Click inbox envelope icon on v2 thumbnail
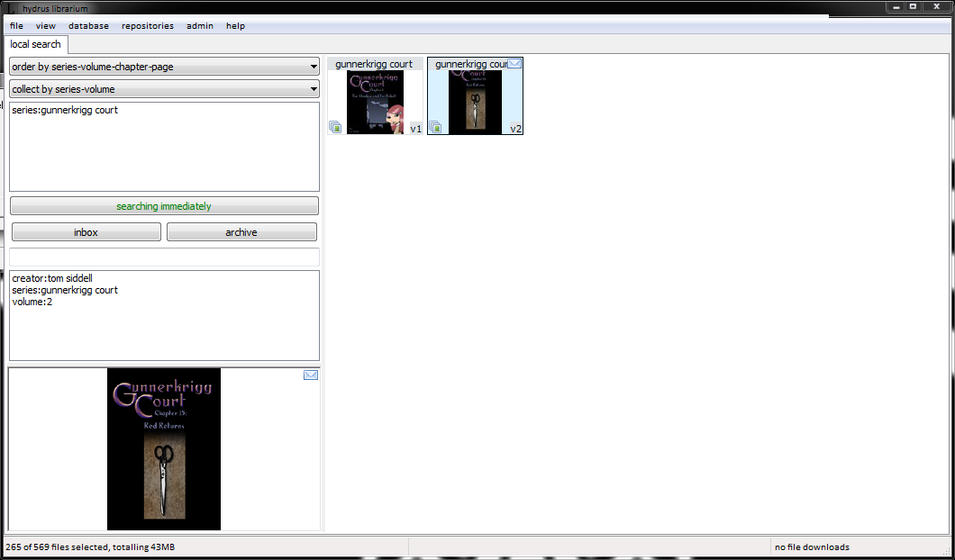 [514, 63]
